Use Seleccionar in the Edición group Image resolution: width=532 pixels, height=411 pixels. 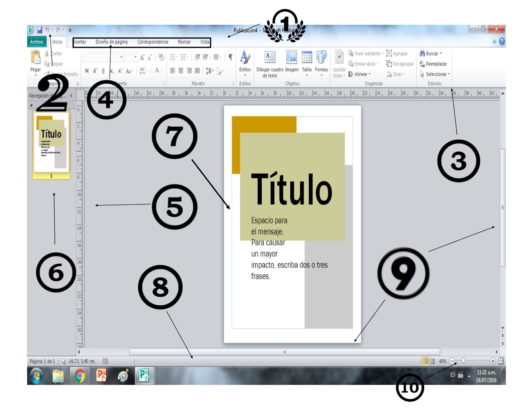(435, 74)
